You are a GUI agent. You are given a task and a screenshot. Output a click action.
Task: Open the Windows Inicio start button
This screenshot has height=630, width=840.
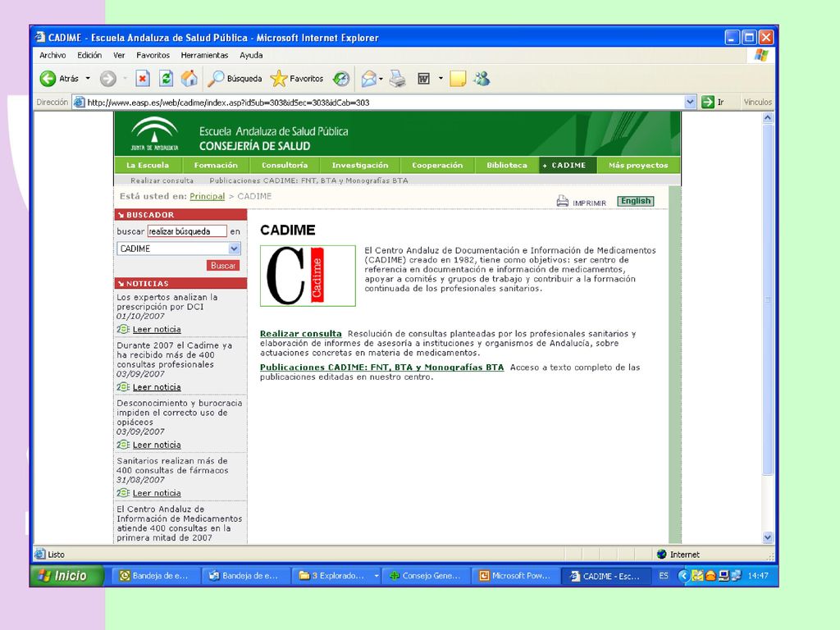[x=67, y=576]
